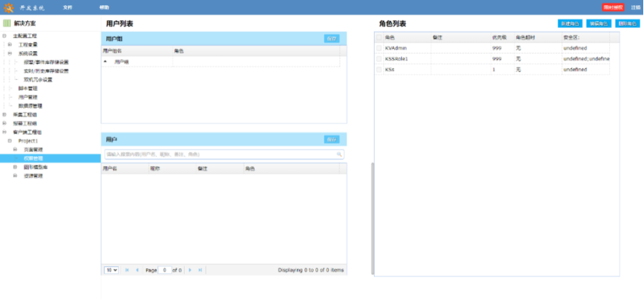
Task: Click the Page number input box
Action: click(x=164, y=270)
